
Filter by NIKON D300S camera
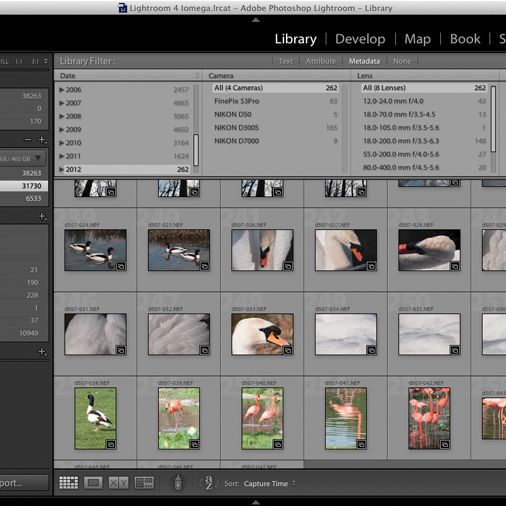(276, 128)
